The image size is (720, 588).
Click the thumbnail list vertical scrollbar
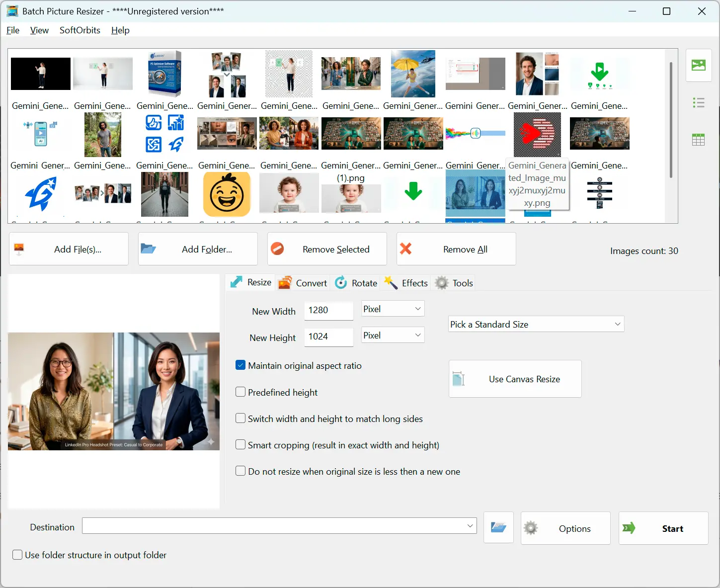(x=671, y=119)
